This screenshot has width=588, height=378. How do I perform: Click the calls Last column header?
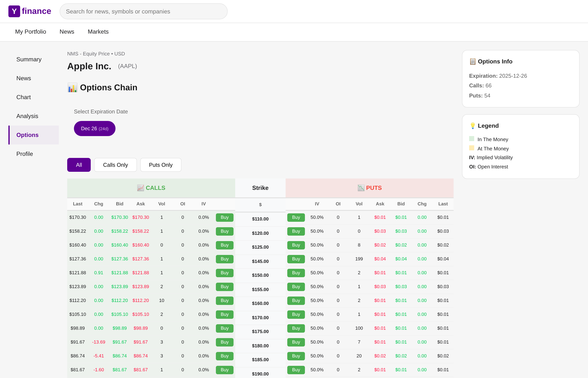tap(77, 204)
